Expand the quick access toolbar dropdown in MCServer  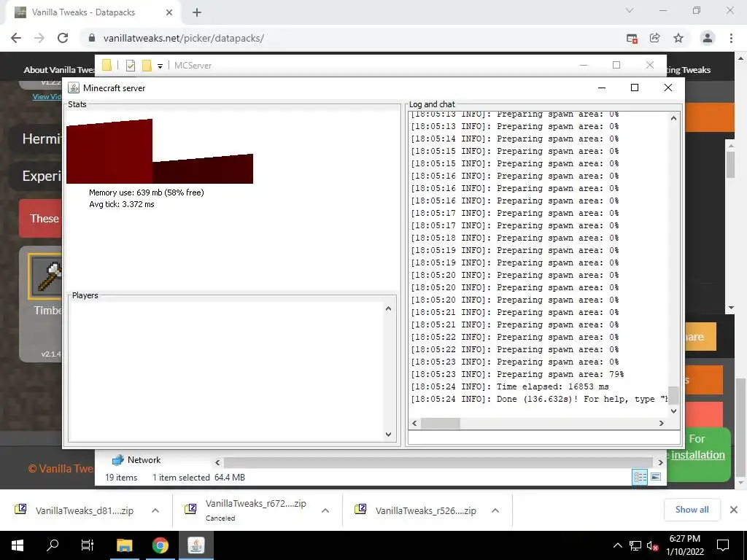tap(160, 66)
